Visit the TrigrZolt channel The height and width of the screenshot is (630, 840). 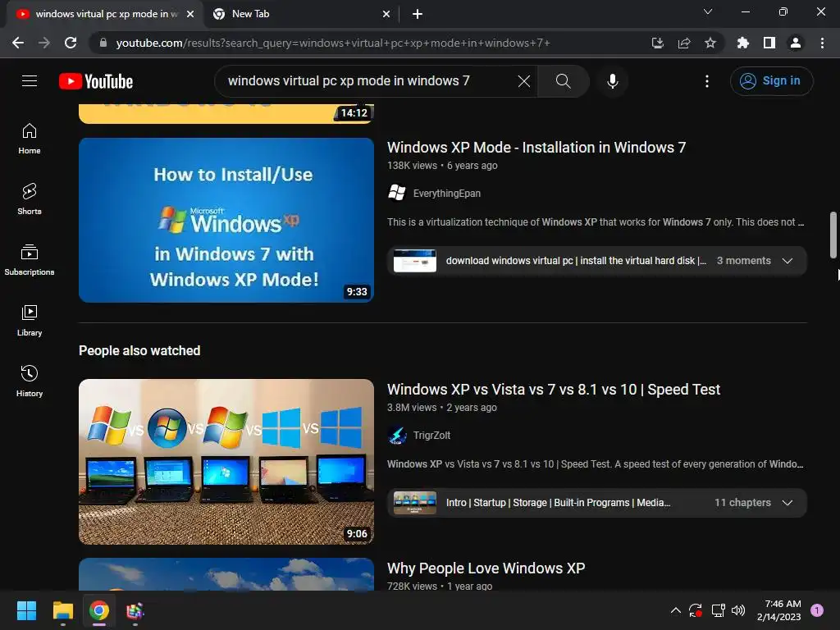click(431, 436)
